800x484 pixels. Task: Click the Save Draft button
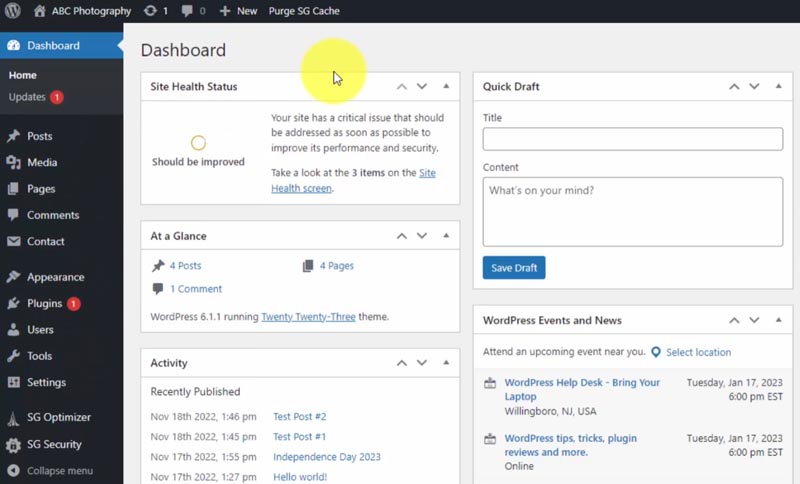(514, 268)
